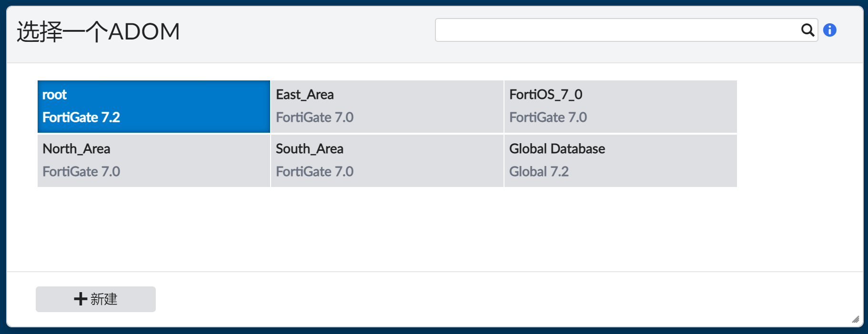Screen dimensions: 868x334
Task: Click FortiGate 7.0 text under North_Area
Action: click(x=81, y=172)
